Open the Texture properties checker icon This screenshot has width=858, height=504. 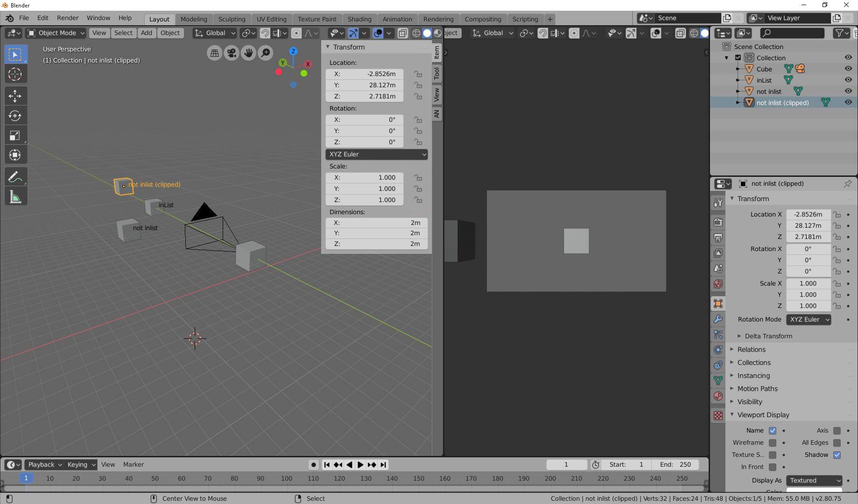(x=718, y=415)
